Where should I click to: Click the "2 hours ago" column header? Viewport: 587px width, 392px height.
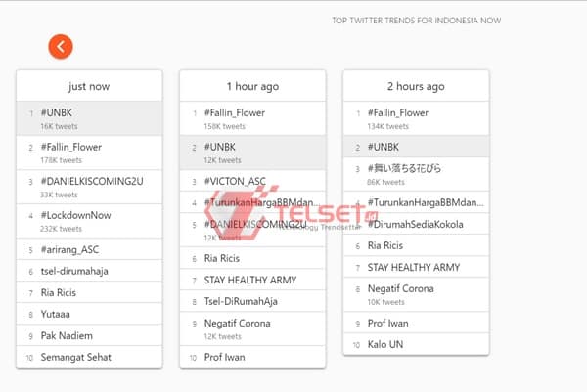coord(416,86)
